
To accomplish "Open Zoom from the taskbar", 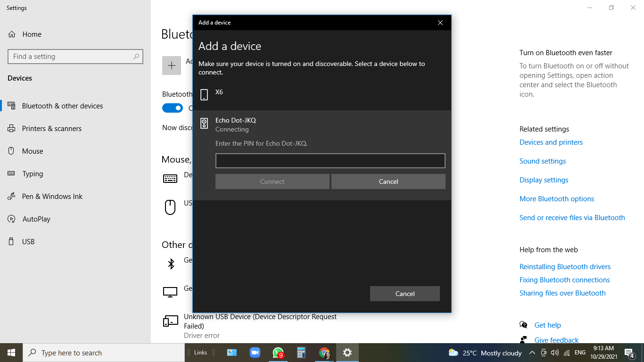I will pos(255,353).
